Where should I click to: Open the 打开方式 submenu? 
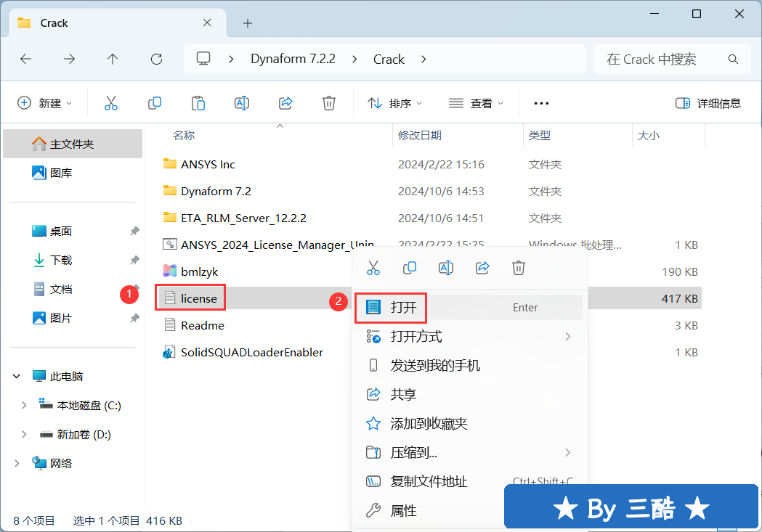tap(469, 336)
